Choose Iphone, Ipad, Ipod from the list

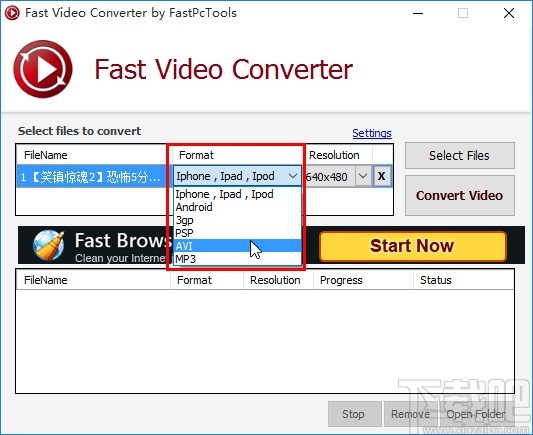(237, 194)
